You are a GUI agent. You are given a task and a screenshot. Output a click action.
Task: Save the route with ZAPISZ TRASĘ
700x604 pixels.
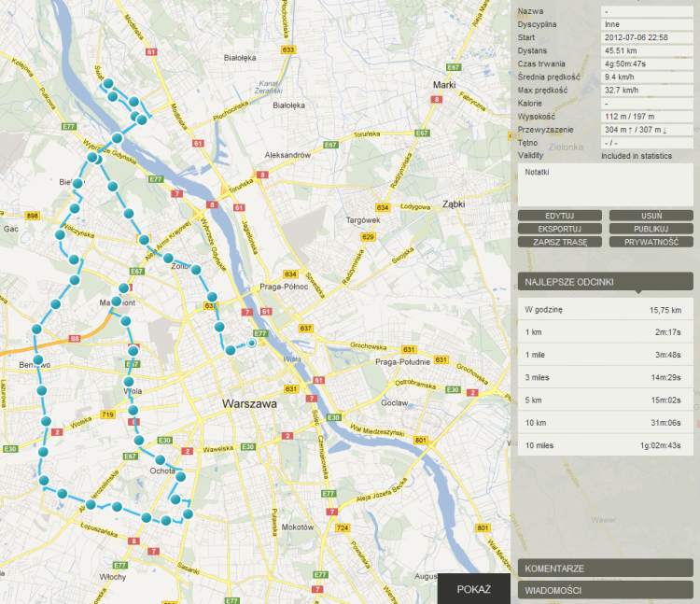[559, 242]
